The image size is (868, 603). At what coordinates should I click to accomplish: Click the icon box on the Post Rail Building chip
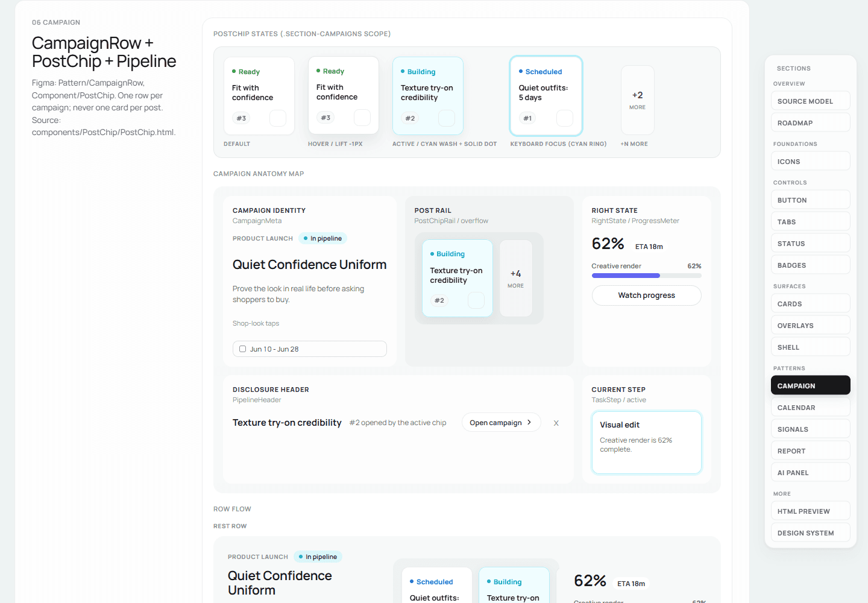point(476,300)
